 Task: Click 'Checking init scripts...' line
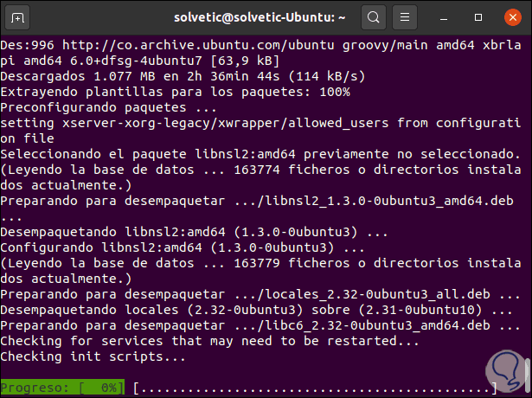(93, 356)
